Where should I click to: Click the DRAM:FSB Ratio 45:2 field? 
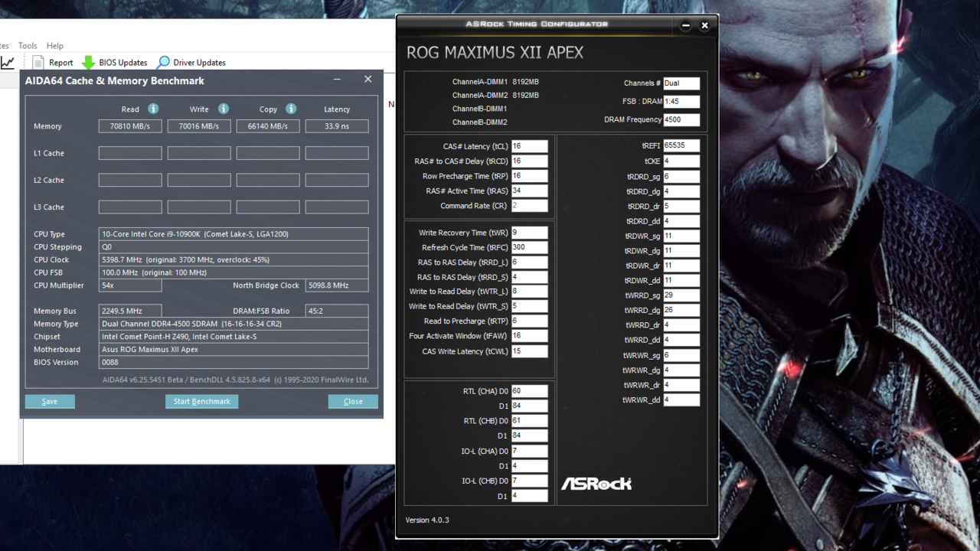coord(337,311)
